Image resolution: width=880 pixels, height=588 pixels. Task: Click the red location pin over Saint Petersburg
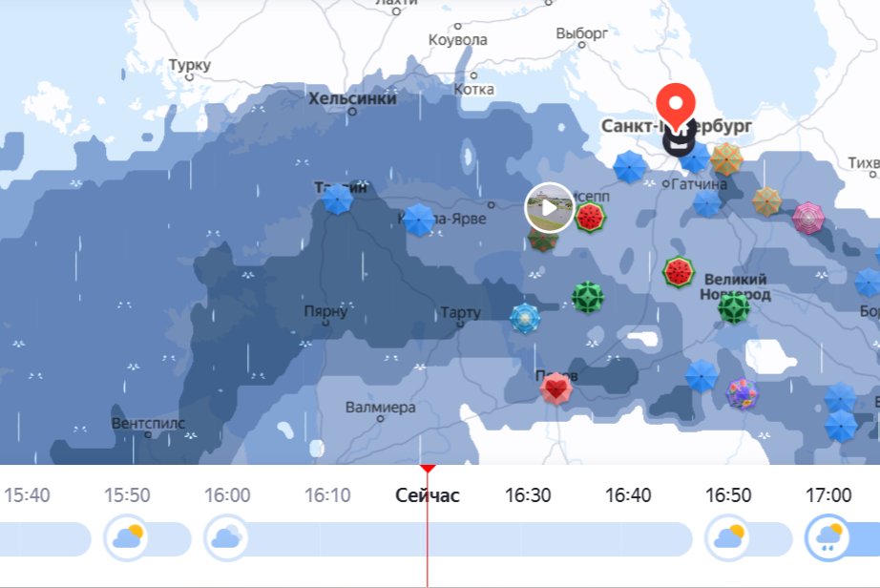coord(676,107)
